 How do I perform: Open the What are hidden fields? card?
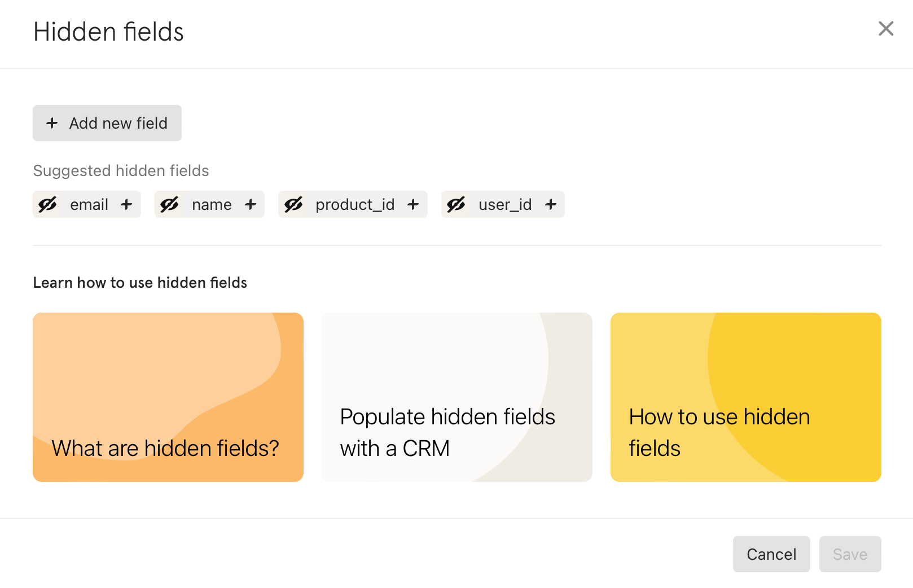click(168, 397)
